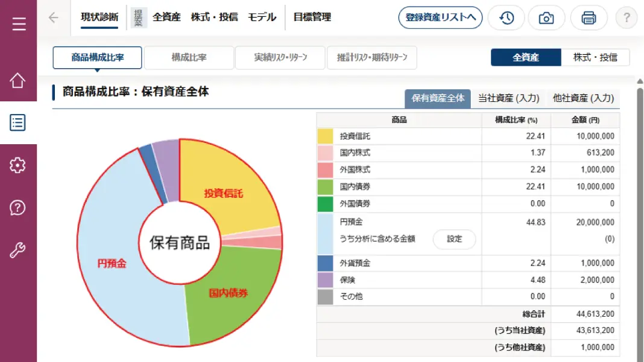Switch to the 構成比率 tab
The width and height of the screenshot is (644, 362).
coord(189,57)
